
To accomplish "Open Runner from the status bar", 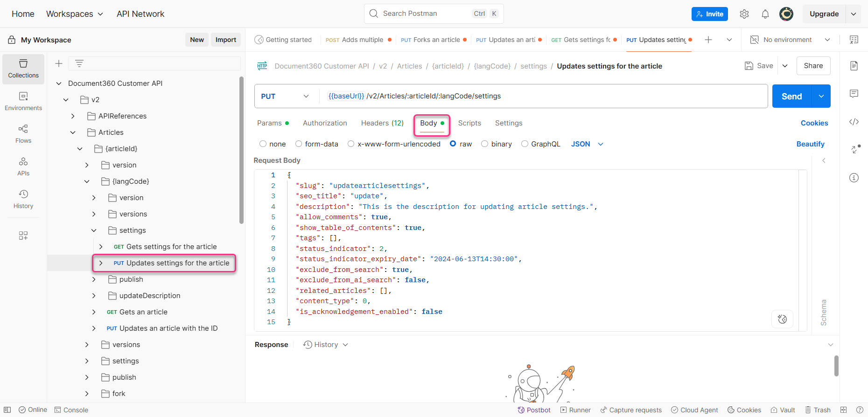I will pyautogui.click(x=575, y=410).
